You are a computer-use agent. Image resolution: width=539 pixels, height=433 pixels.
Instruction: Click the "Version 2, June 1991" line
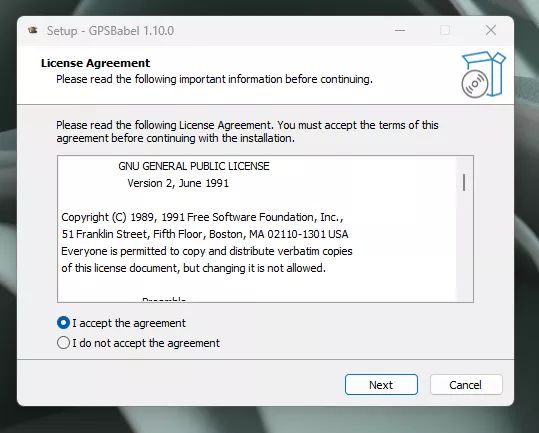pyautogui.click(x=178, y=183)
